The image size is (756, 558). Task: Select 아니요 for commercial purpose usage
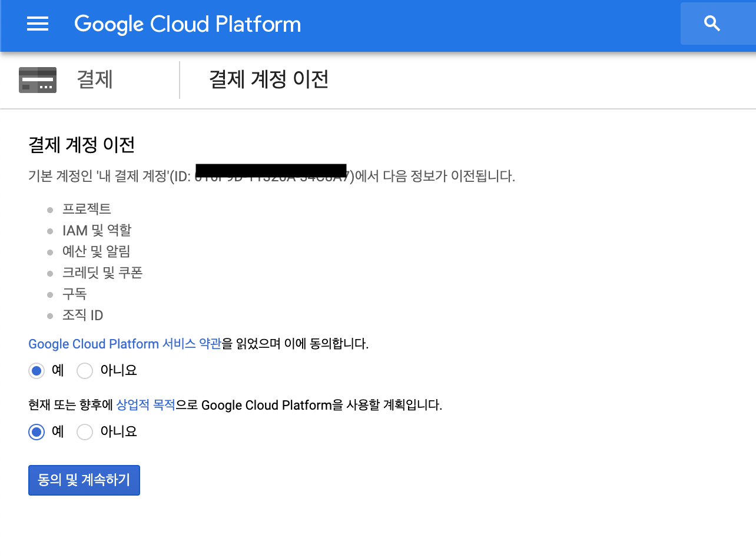coord(85,432)
